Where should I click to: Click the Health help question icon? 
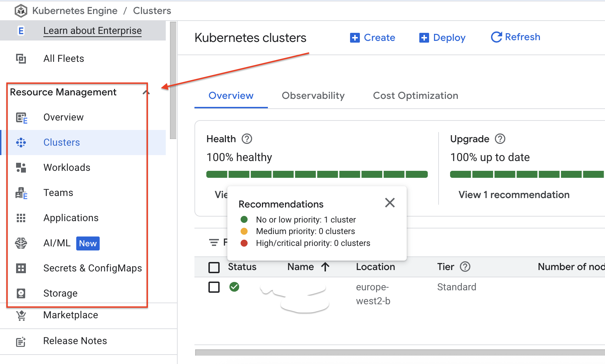pyautogui.click(x=247, y=139)
